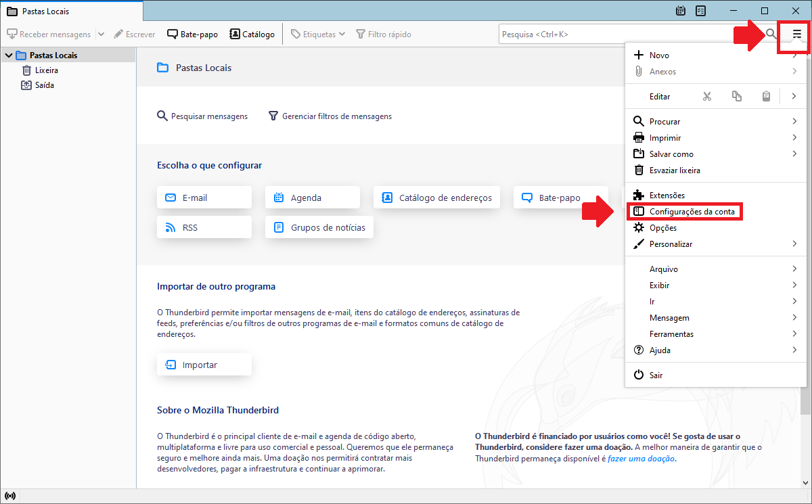Open the Procurar submenu
812x504 pixels.
717,122
